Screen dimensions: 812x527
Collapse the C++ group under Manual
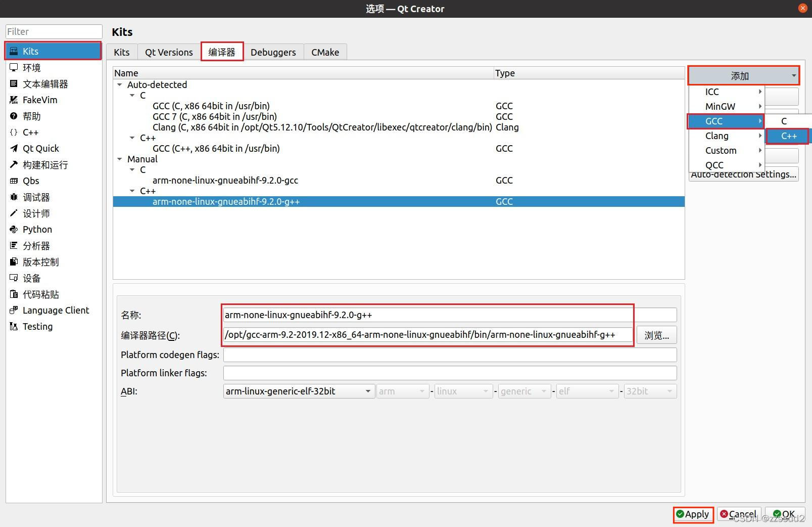point(132,191)
